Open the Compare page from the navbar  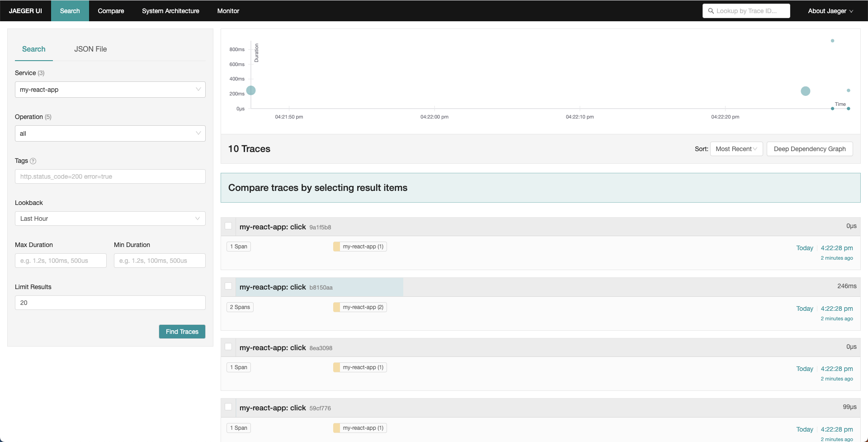click(111, 10)
